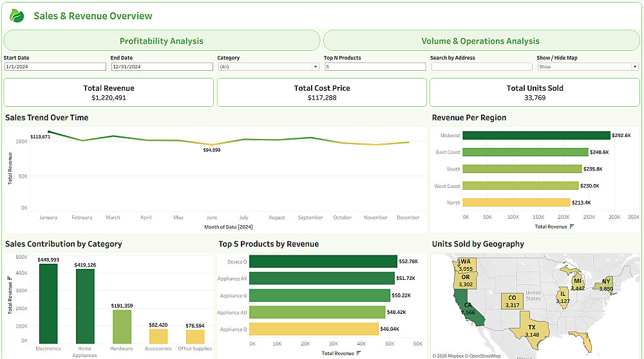Open the OpenStreetMap attribution link
The width and height of the screenshot is (644, 359).
[486, 356]
